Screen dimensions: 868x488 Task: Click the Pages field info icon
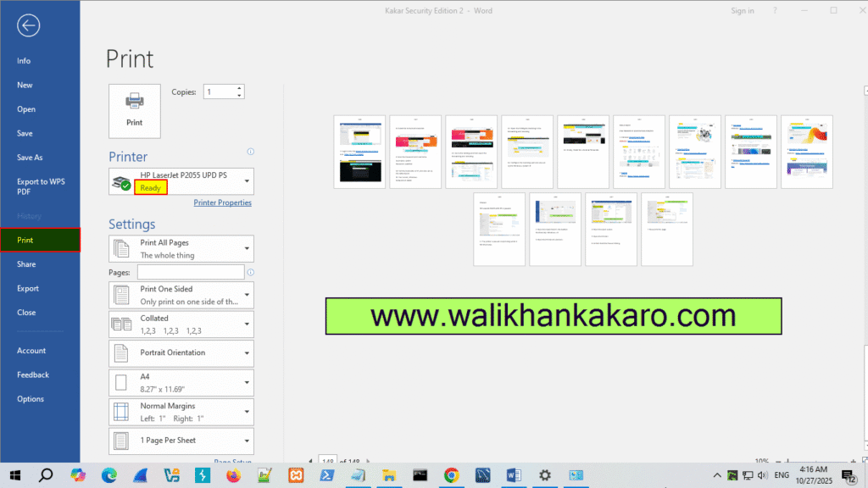pos(251,273)
